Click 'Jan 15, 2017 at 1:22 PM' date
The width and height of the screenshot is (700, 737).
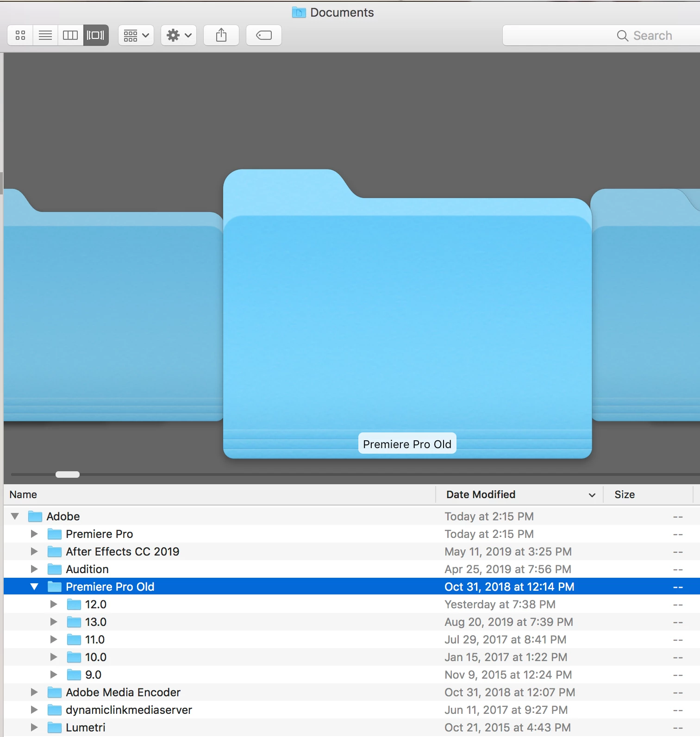click(506, 657)
